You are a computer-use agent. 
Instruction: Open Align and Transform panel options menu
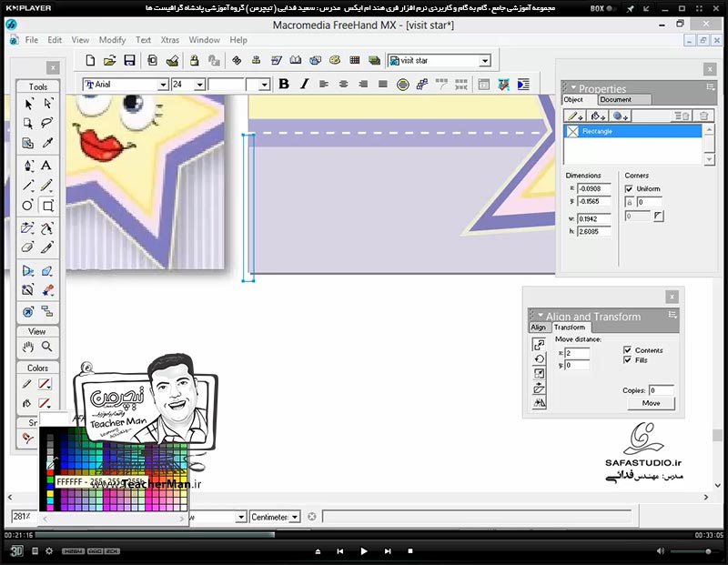point(672,315)
